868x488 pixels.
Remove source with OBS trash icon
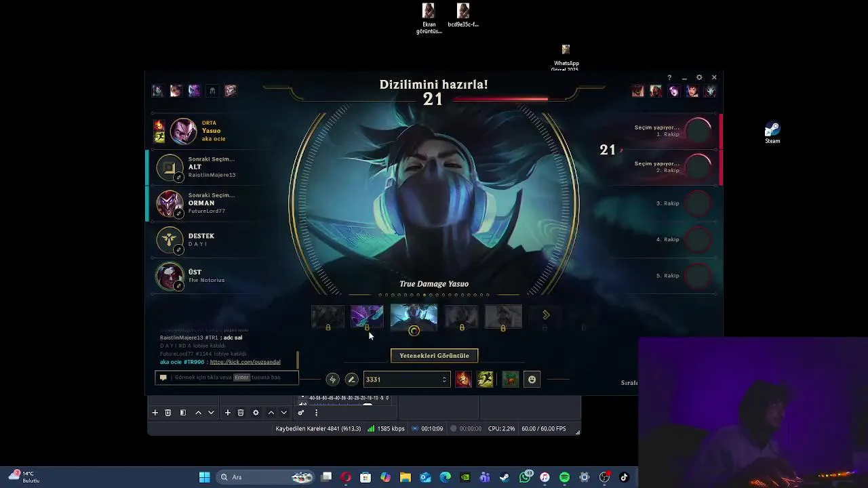point(240,412)
